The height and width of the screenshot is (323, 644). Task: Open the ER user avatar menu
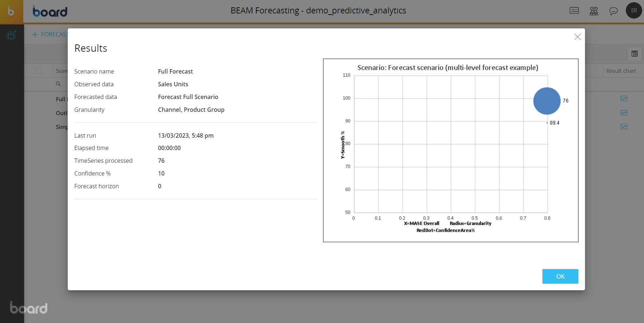(x=634, y=11)
